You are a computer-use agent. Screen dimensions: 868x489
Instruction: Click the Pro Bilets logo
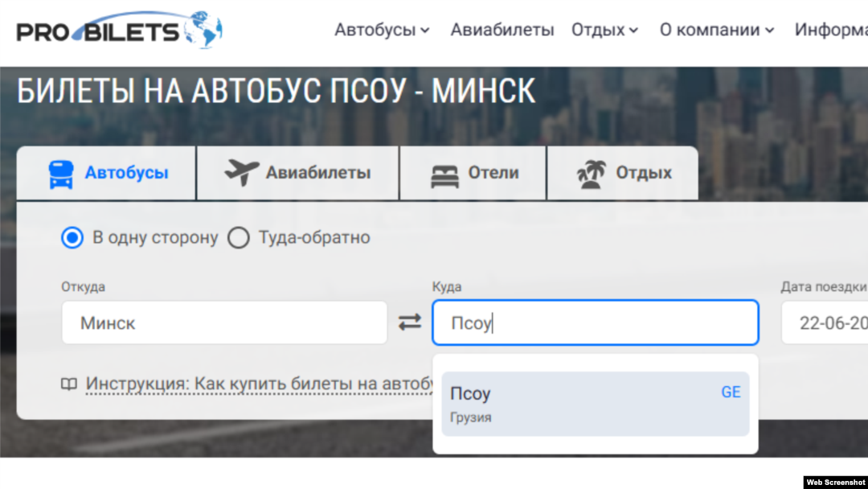tap(120, 30)
